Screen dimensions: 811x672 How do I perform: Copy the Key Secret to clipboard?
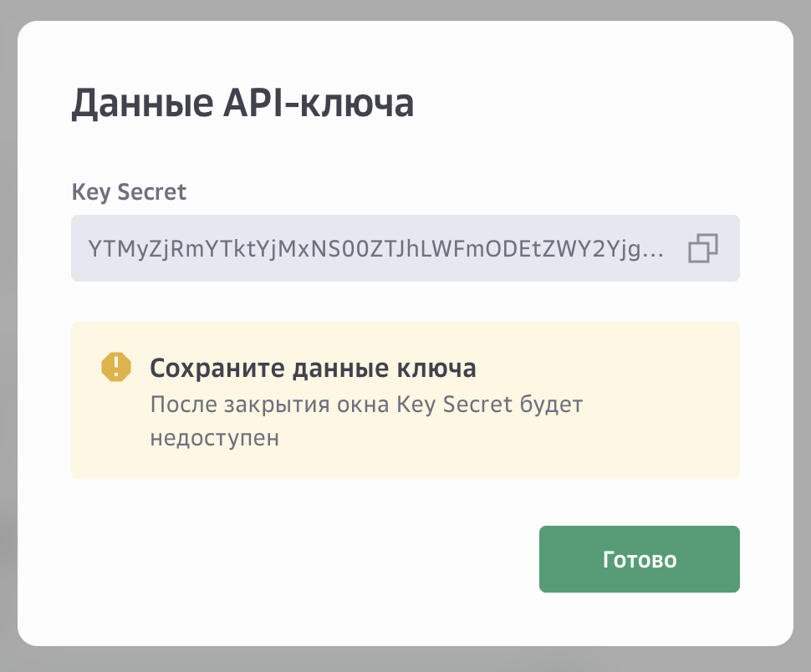coord(703,248)
